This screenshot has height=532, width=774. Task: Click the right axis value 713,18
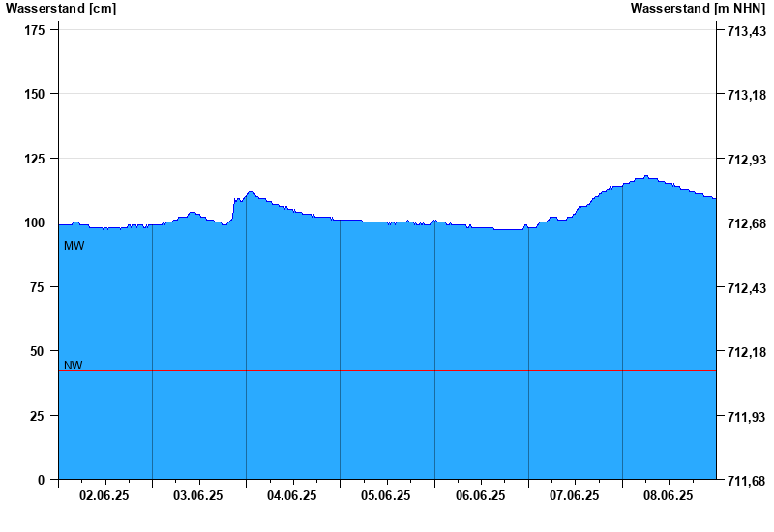747,95
